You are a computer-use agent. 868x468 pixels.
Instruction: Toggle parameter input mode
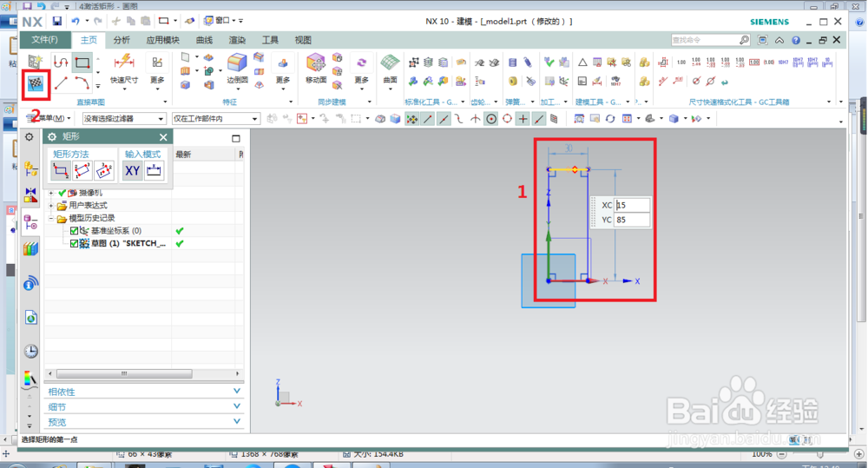click(x=154, y=170)
